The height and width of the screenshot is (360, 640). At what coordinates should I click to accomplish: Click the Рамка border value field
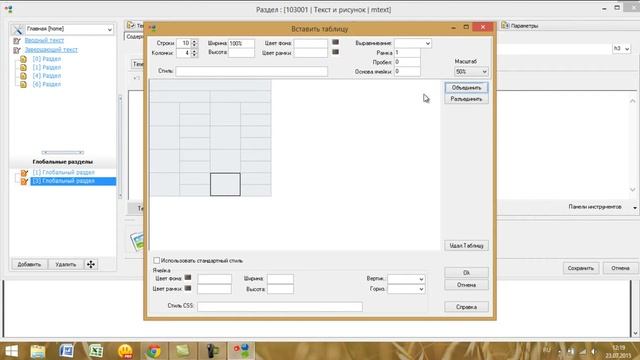point(407,53)
